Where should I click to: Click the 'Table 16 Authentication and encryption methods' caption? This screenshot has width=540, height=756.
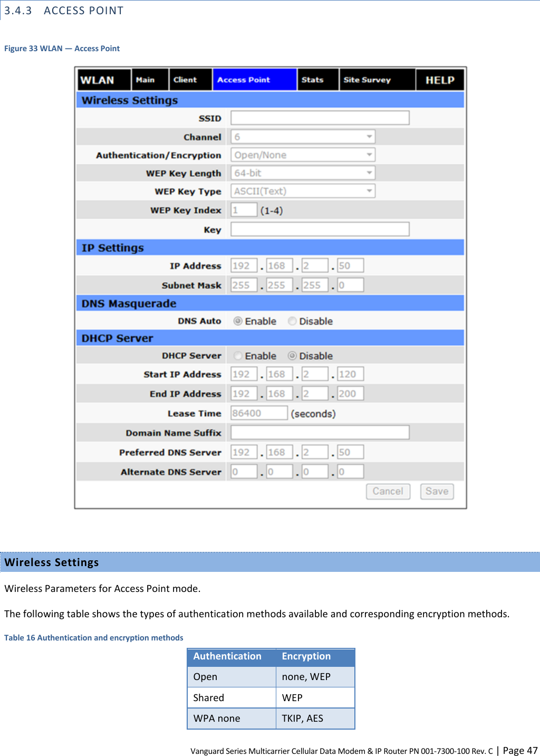coord(94,637)
